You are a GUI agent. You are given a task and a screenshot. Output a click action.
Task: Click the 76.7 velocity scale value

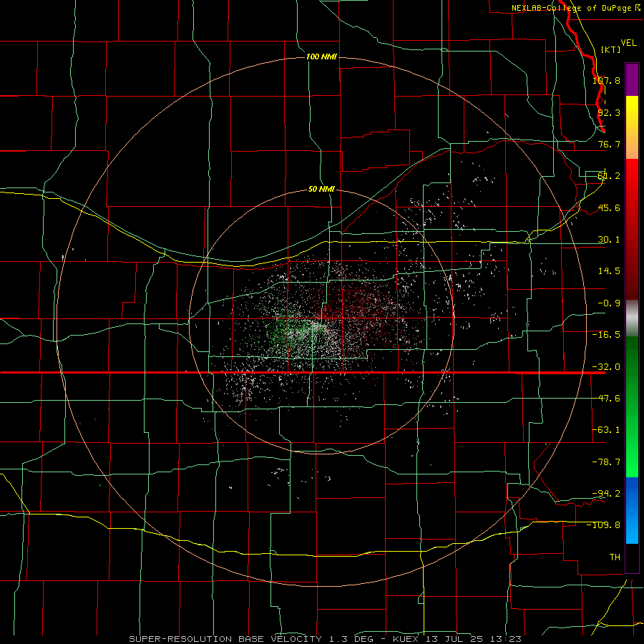[x=609, y=144]
